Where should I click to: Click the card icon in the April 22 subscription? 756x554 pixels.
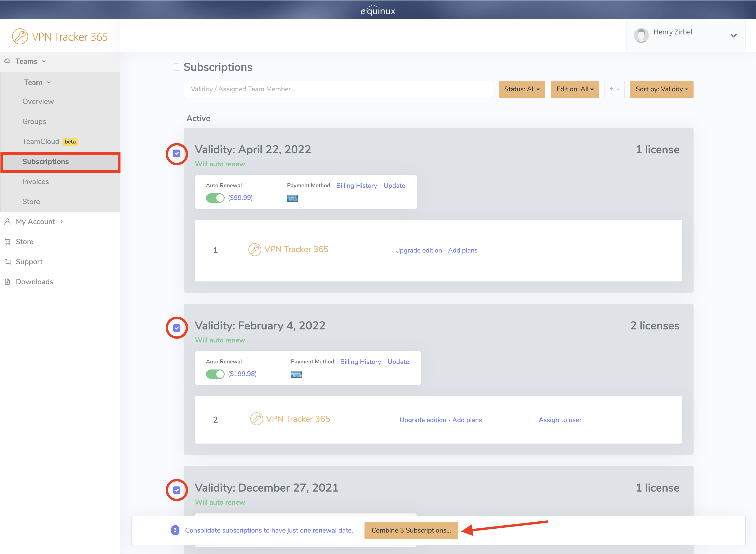tap(292, 198)
